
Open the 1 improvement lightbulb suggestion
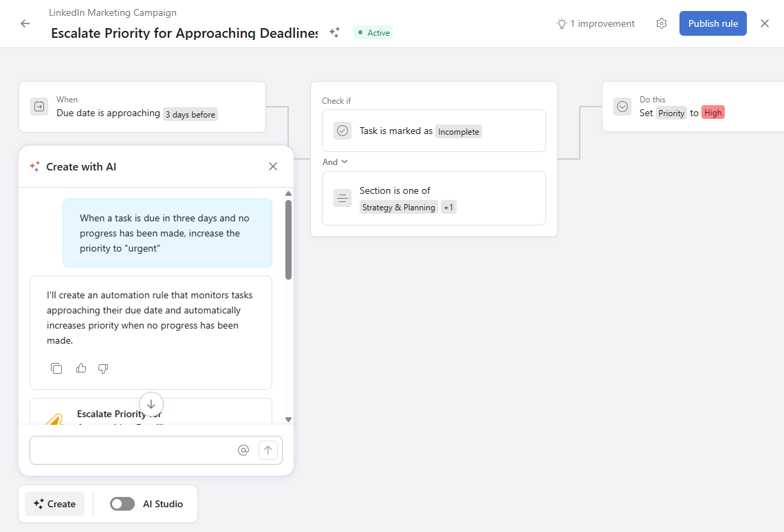click(x=595, y=23)
